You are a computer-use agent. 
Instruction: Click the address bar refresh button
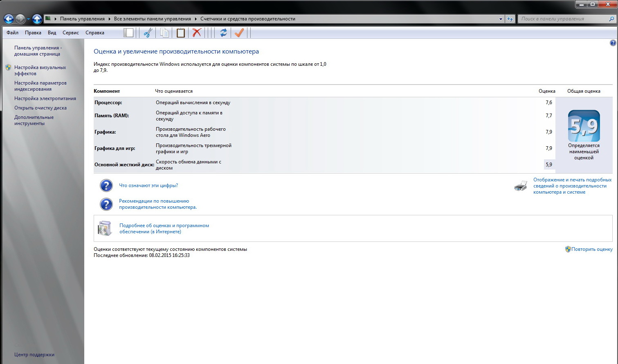coord(510,19)
